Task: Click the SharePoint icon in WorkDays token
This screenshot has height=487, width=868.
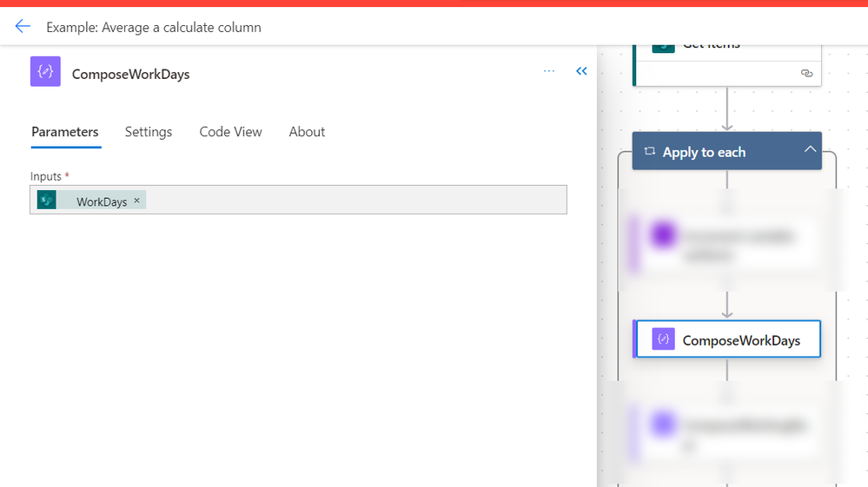Action: click(x=47, y=200)
